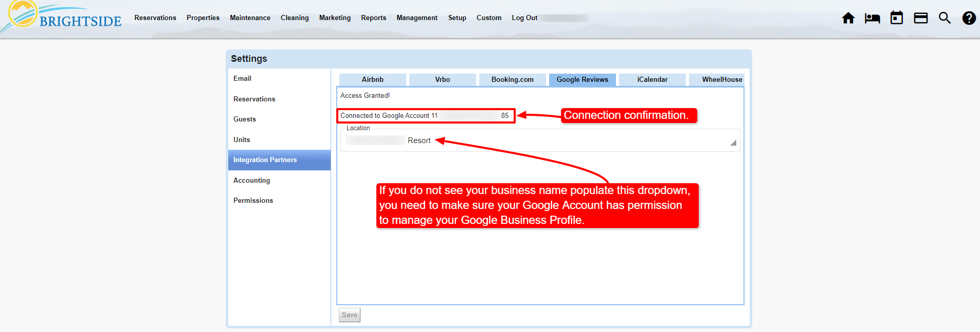
Task: Open the Properties menu
Action: (203, 18)
